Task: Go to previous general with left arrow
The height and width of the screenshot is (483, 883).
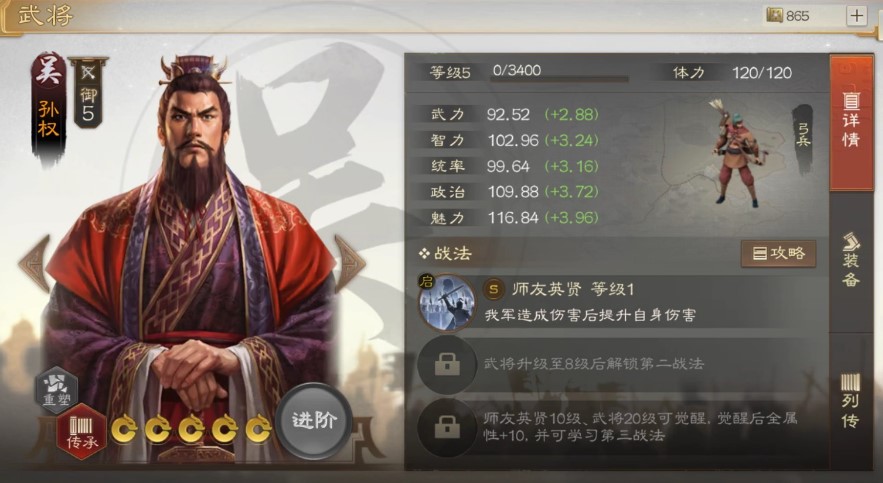Action: tap(35, 263)
